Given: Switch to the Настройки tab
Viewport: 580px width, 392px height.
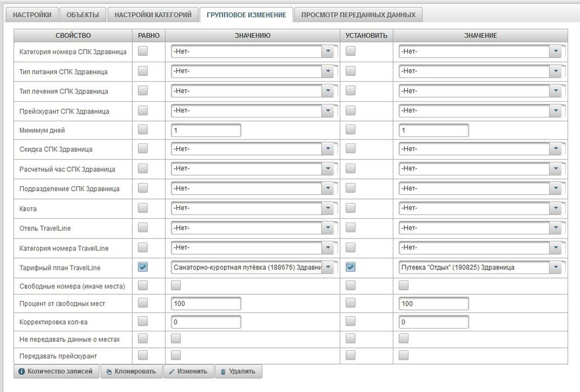Looking at the screenshot, I should tap(32, 15).
